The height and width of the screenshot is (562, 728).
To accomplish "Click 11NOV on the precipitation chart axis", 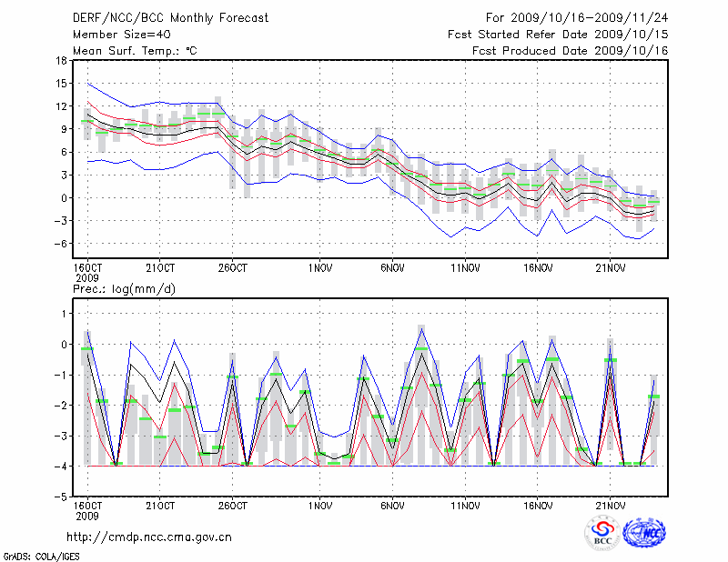I will (x=465, y=505).
